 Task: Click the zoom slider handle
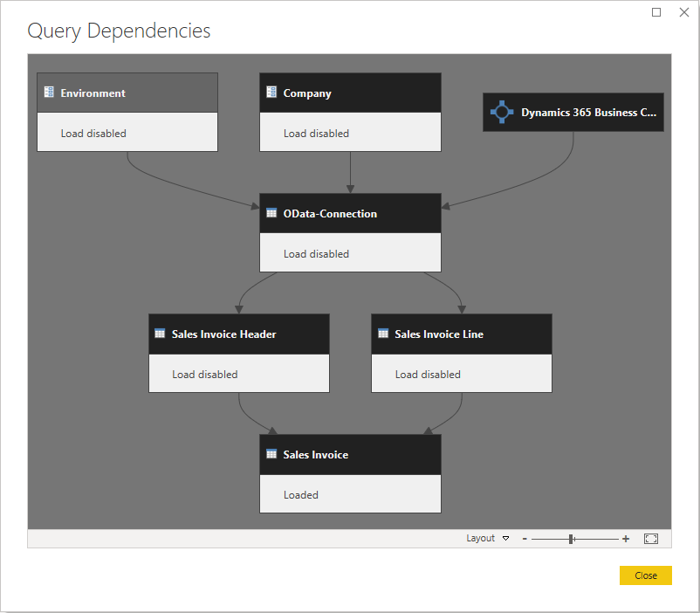pos(571,539)
